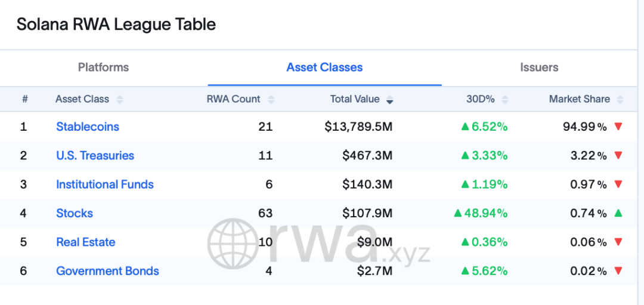Click the # rank column header
The width and height of the screenshot is (644, 305).
[24, 99]
